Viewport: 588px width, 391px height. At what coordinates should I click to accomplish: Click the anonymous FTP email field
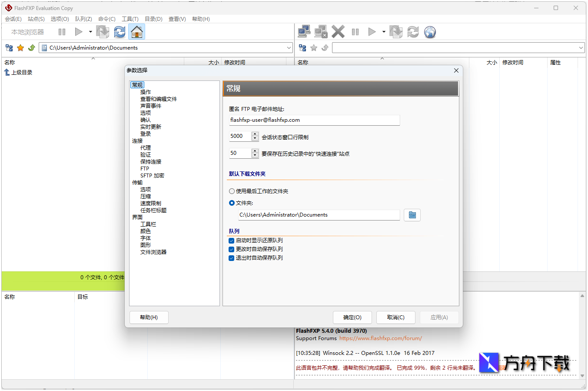[314, 120]
